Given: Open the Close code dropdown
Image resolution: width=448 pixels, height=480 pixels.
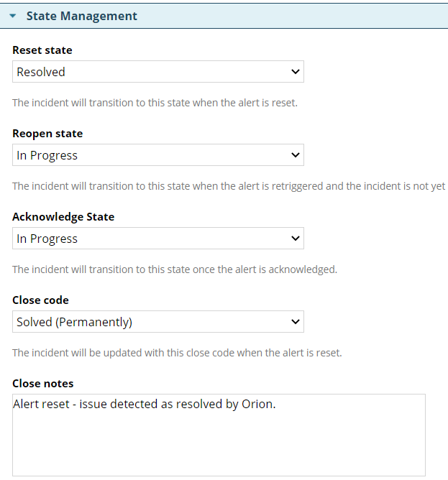Looking at the screenshot, I should coord(157,322).
